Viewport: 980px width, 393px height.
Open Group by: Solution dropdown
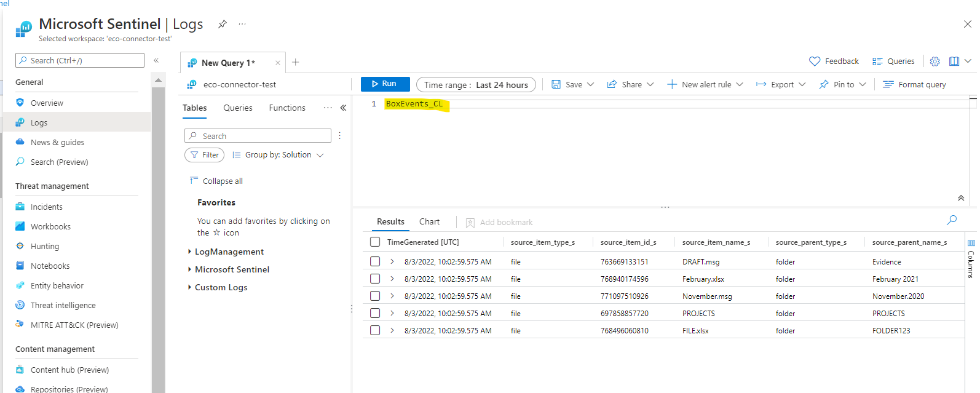(x=279, y=155)
